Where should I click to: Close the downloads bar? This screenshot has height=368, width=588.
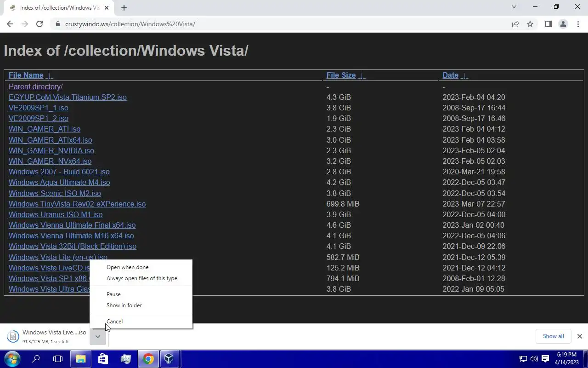[x=579, y=336]
